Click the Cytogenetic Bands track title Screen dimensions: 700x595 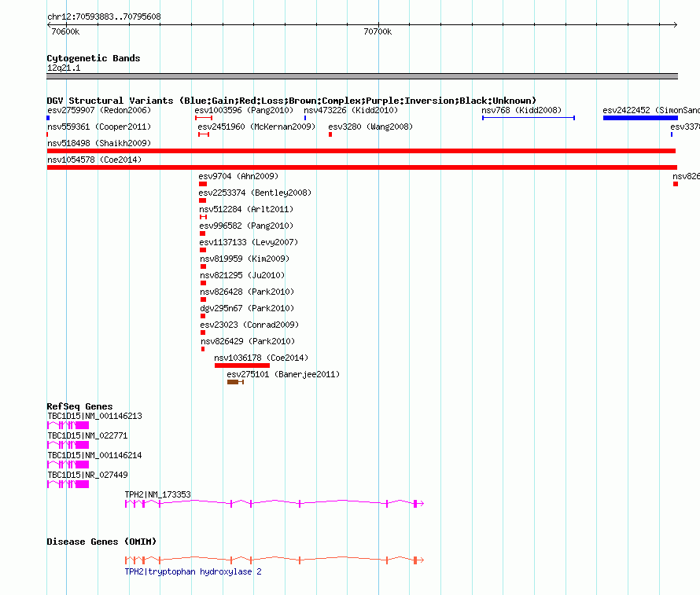click(94, 58)
